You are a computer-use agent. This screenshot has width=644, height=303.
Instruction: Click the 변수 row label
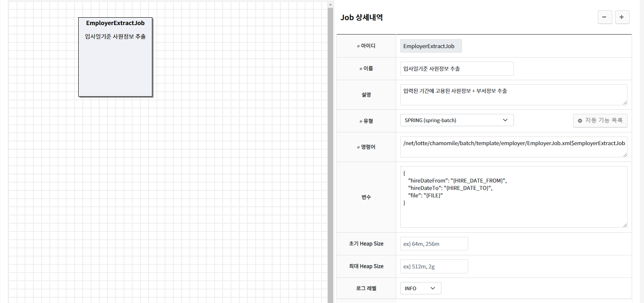[366, 197]
